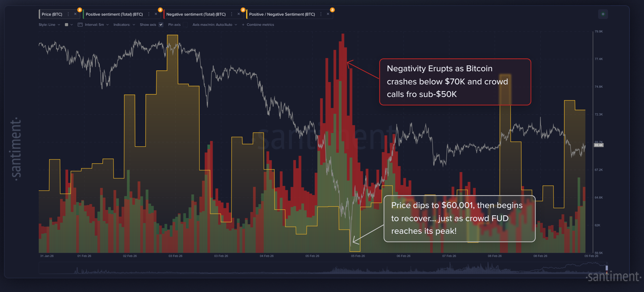Click the Bitcoin badge on Negative sentiment tab
The width and height of the screenshot is (644, 292).
click(x=243, y=10)
